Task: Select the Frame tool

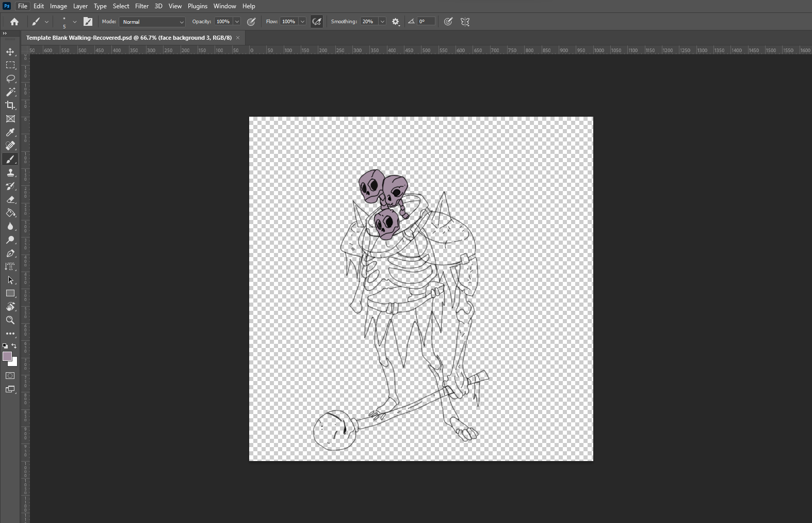Action: pyautogui.click(x=10, y=119)
